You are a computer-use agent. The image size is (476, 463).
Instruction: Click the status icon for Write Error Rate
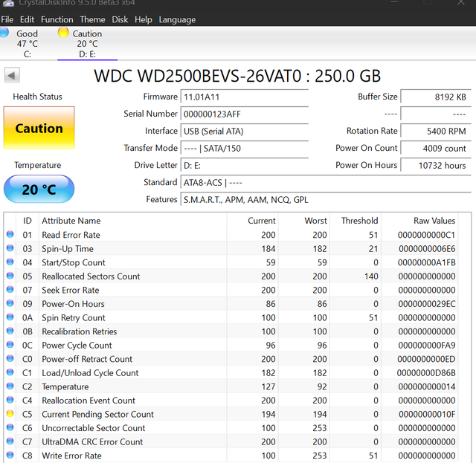pos(10,455)
